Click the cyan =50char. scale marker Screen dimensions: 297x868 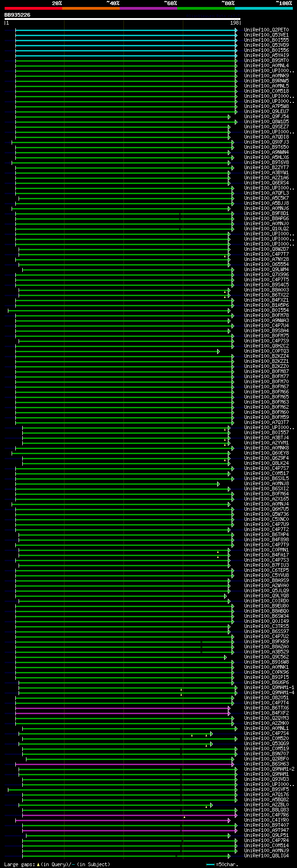(x=211, y=864)
